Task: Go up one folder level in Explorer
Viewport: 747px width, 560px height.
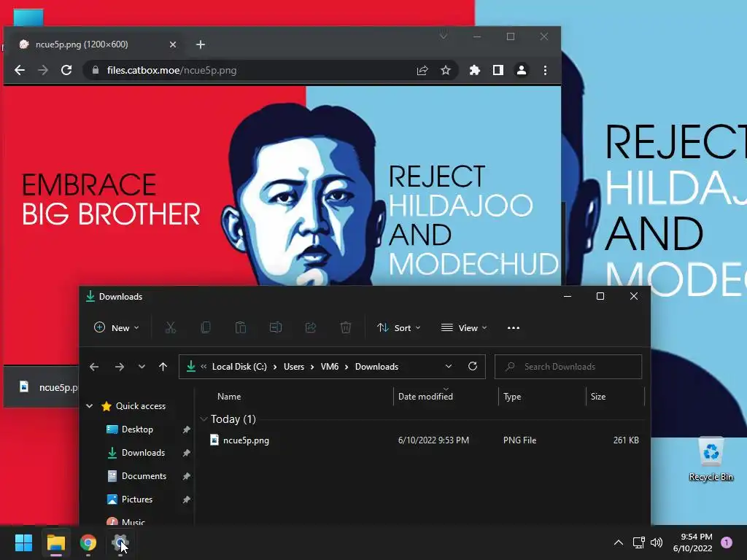Action: point(163,367)
